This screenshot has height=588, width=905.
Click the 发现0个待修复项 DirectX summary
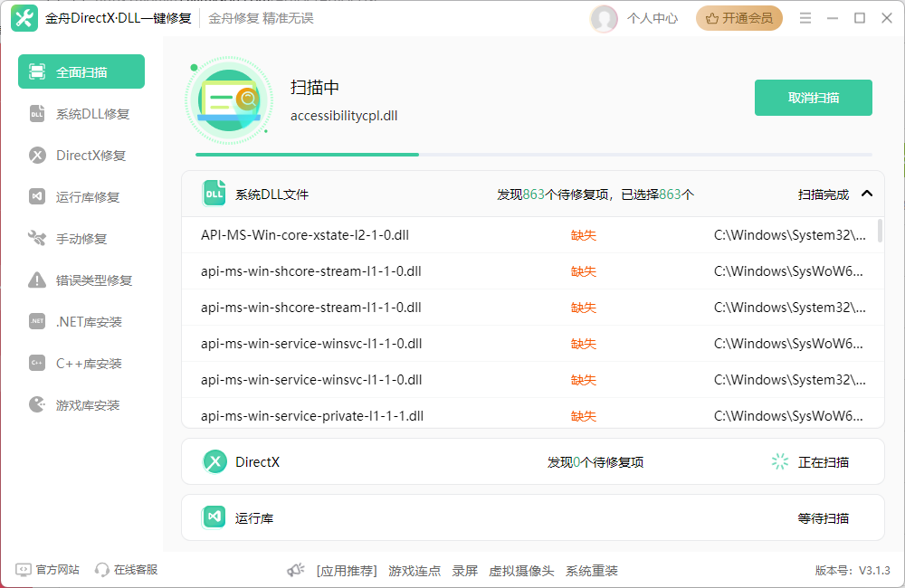pyautogui.click(x=595, y=462)
